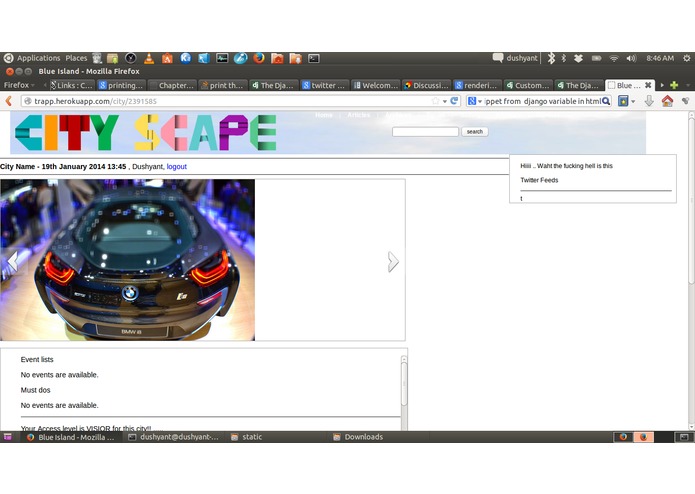The height and width of the screenshot is (494, 695).
Task: Switch to the 'printing...' tab
Action: coord(121,85)
